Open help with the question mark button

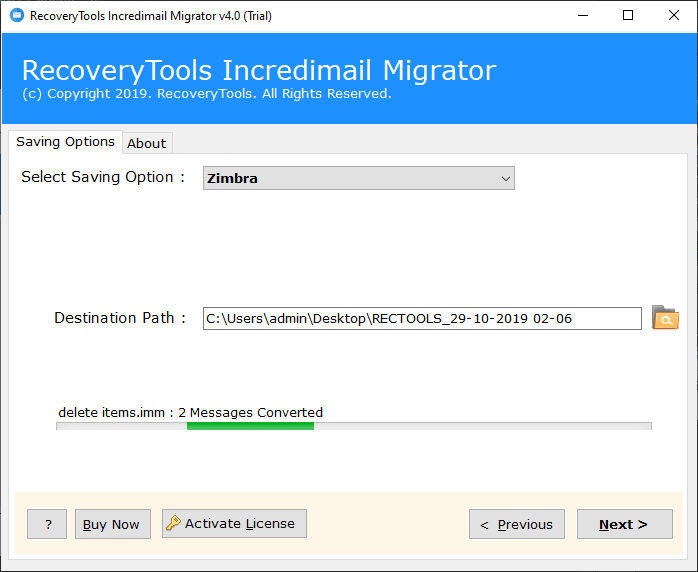47,524
